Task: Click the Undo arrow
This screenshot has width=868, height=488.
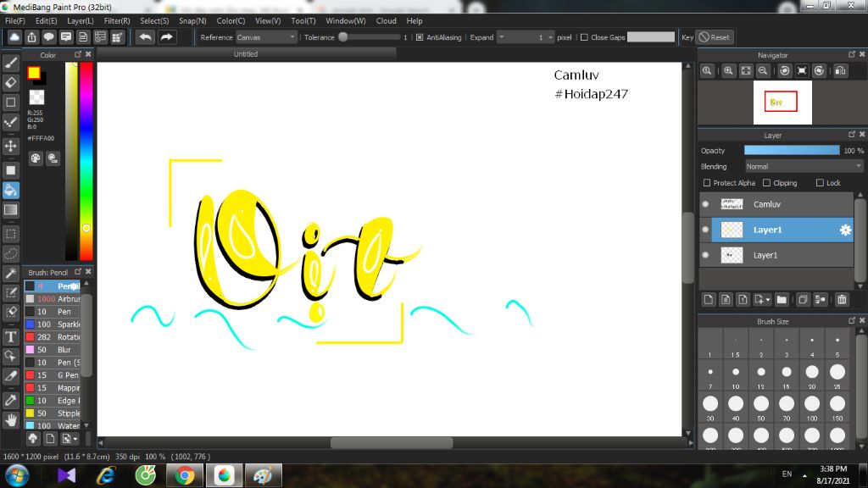Action: coord(146,37)
